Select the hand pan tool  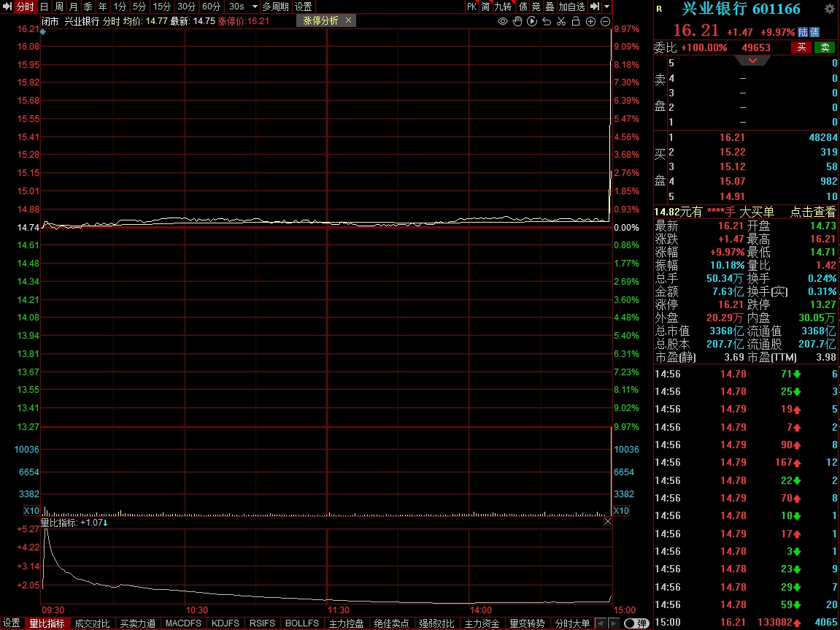coord(517,21)
